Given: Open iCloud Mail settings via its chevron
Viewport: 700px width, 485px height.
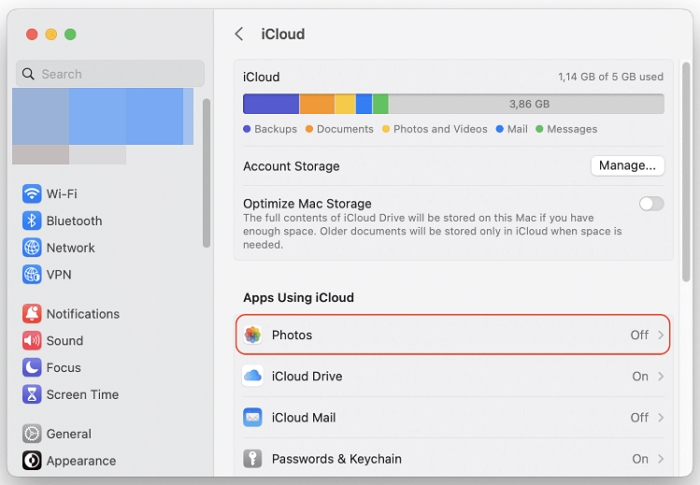Looking at the screenshot, I should pos(661,418).
